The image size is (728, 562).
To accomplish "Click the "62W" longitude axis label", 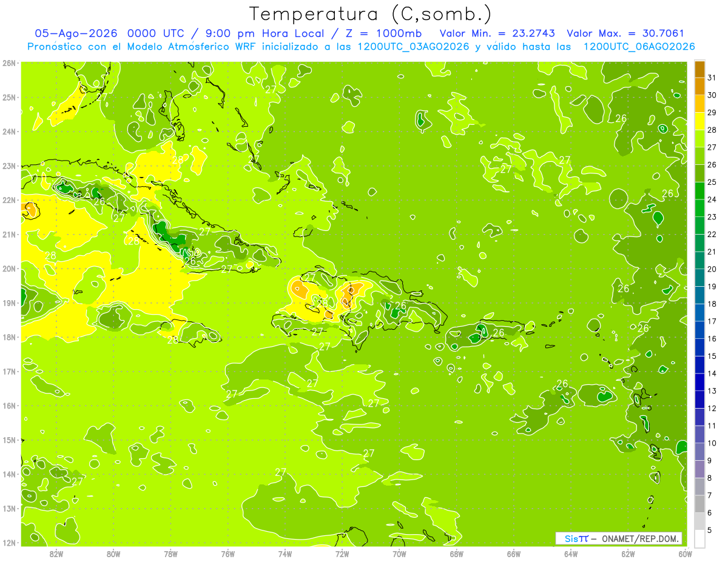I will coord(628,554).
